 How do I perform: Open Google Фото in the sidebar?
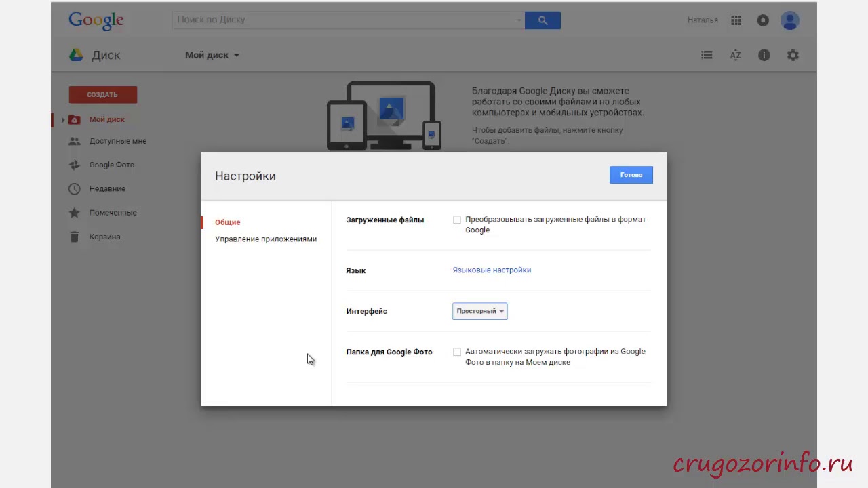click(112, 165)
